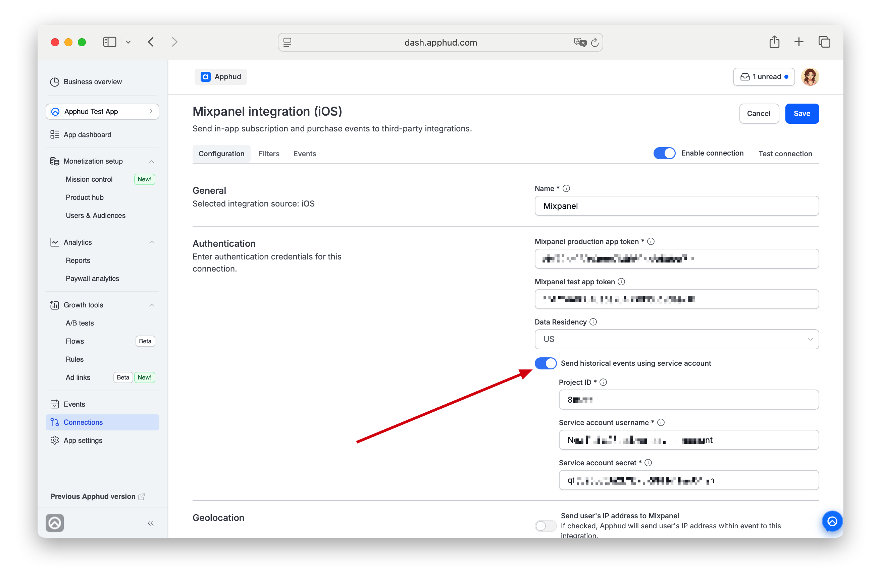The width and height of the screenshot is (881, 588).
Task: Click info icon for Service account secret
Action: pos(649,463)
